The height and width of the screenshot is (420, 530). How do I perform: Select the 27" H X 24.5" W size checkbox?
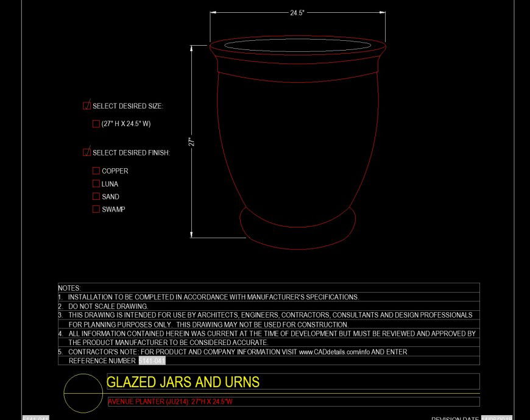click(96, 123)
